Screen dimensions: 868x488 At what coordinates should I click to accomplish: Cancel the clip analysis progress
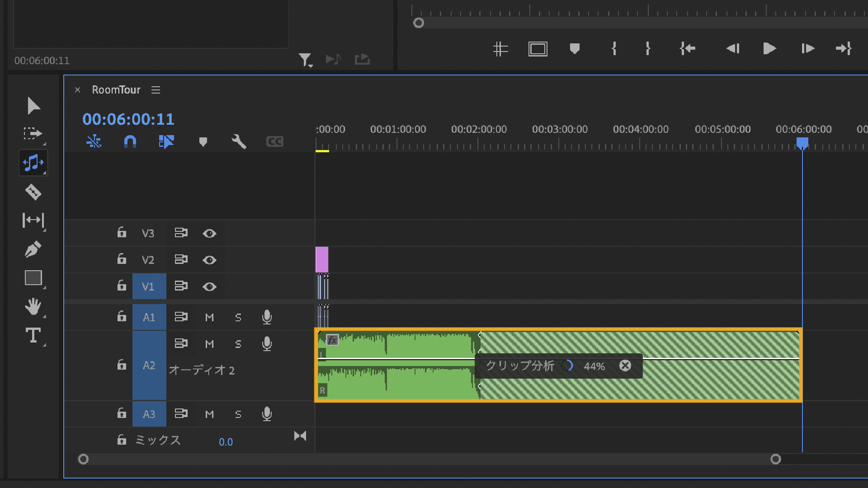coord(625,366)
